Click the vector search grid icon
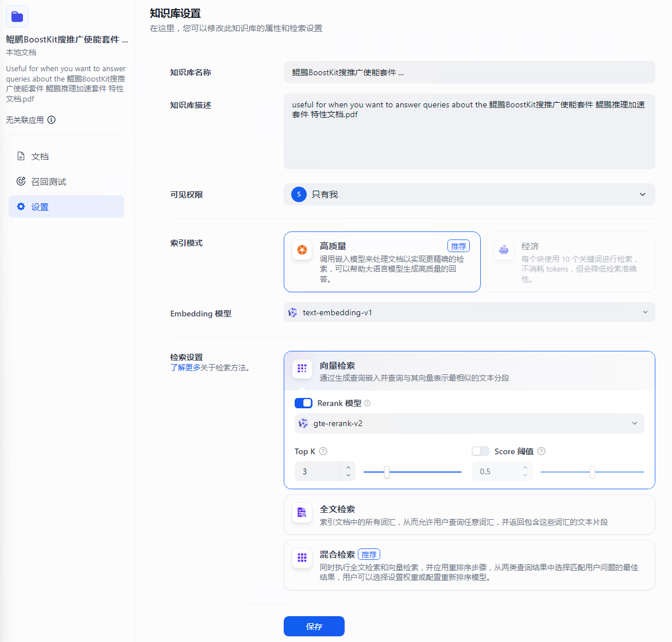The height and width of the screenshot is (642, 672). 302,369
